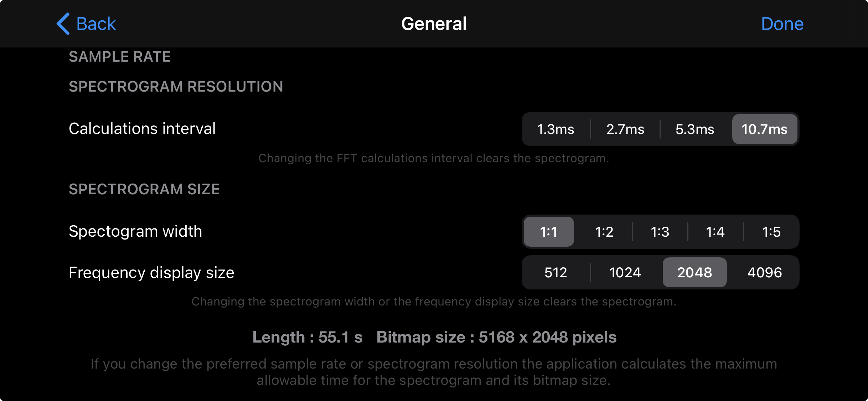The height and width of the screenshot is (401, 868).
Task: Click the Sample Rate section header
Action: coord(120,57)
